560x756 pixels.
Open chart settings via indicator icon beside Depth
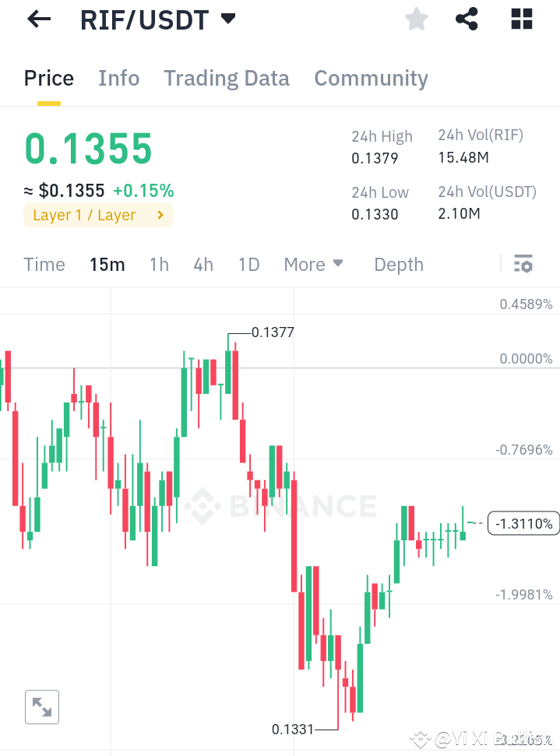[x=523, y=264]
